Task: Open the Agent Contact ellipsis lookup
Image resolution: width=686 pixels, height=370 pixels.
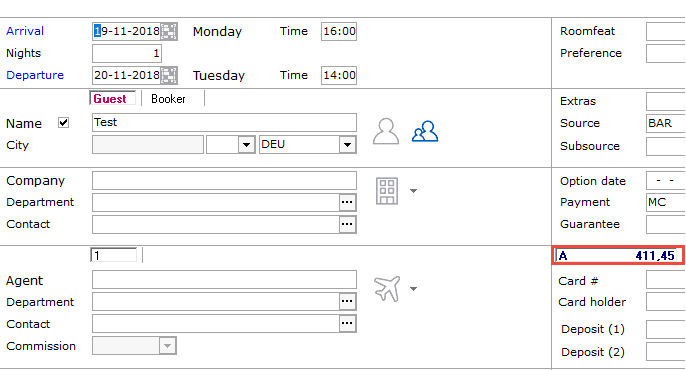Action: click(x=347, y=323)
